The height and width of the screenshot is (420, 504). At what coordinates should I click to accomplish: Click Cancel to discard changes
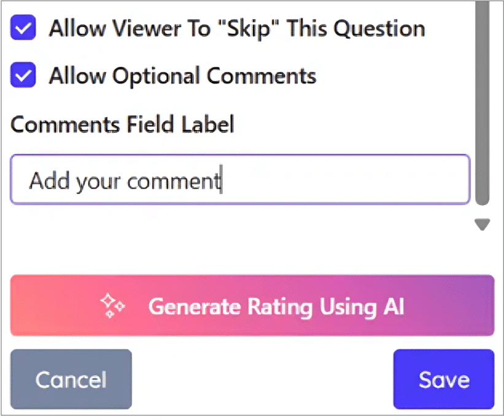click(70, 379)
